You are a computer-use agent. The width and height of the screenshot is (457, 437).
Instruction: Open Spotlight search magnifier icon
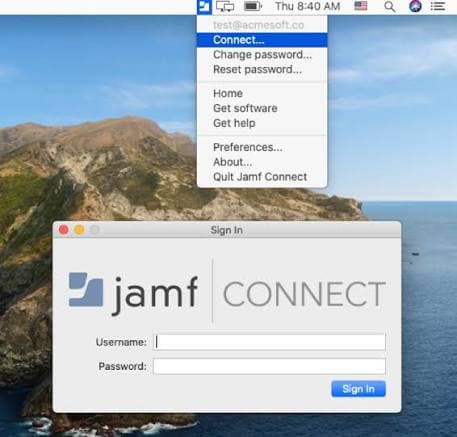[x=390, y=7]
